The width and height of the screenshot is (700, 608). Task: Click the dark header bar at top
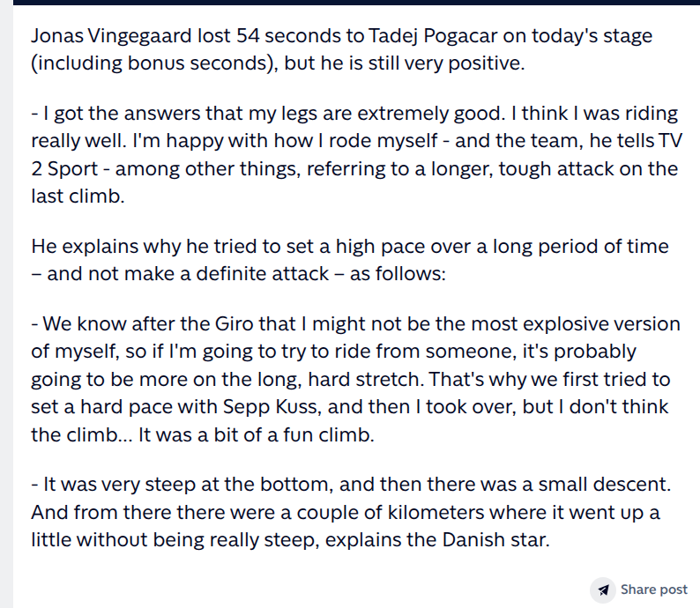pyautogui.click(x=356, y=3)
